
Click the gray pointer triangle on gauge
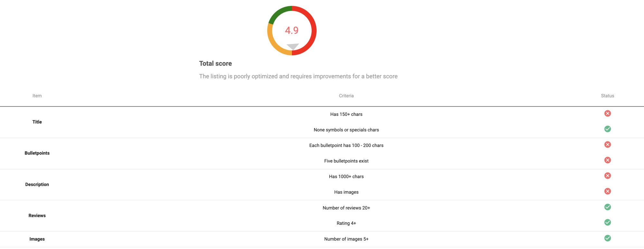tap(293, 46)
